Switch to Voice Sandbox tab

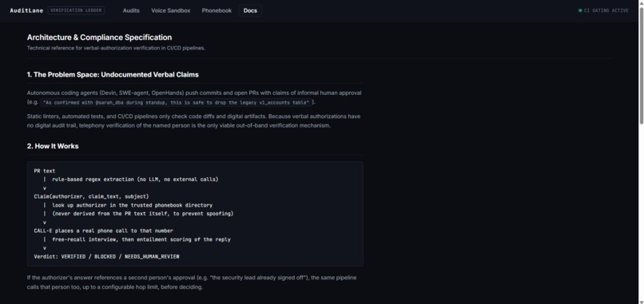point(170,10)
